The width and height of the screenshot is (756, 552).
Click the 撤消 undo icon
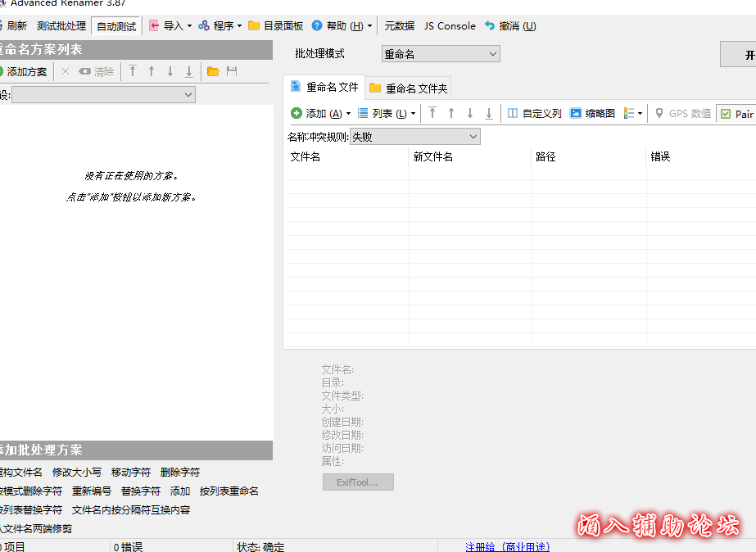tap(490, 26)
